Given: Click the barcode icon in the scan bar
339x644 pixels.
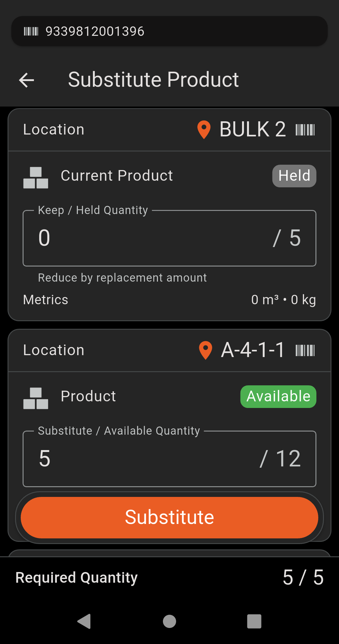Looking at the screenshot, I should (x=31, y=31).
